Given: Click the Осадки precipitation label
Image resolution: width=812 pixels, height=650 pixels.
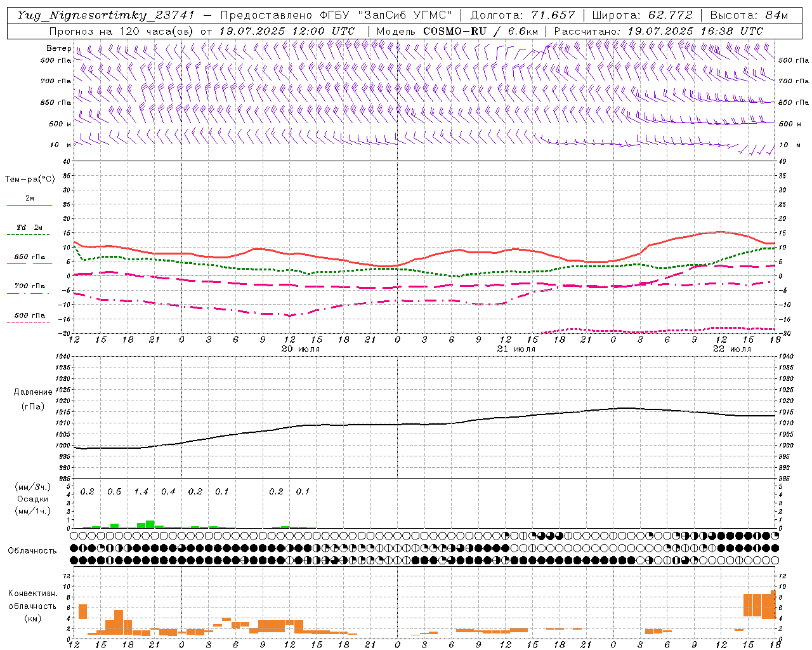Looking at the screenshot, I should tap(32, 499).
